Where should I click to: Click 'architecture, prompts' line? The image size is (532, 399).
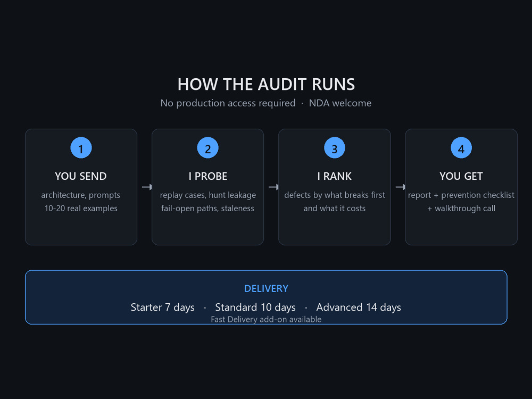(81, 195)
